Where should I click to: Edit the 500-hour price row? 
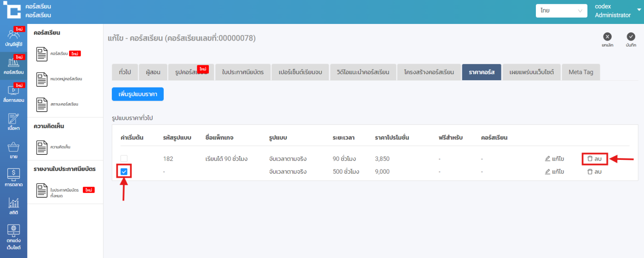click(x=554, y=172)
